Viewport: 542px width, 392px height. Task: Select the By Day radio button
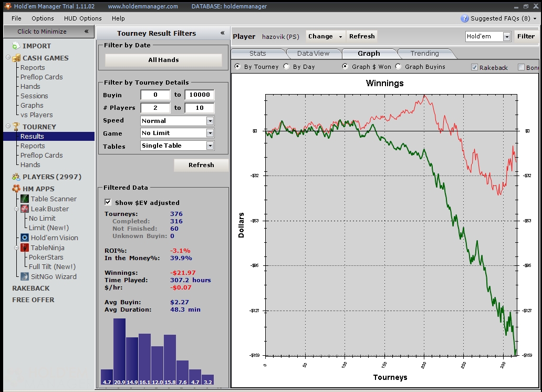click(286, 67)
